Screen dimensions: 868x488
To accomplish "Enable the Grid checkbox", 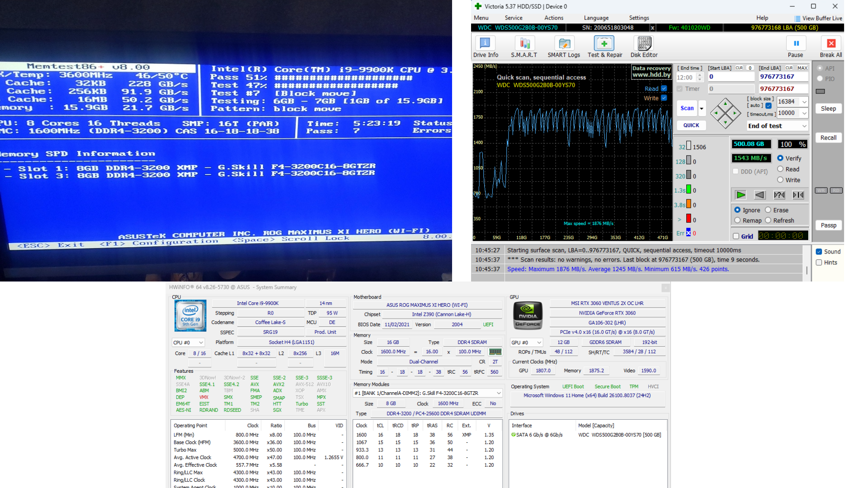I will (736, 236).
